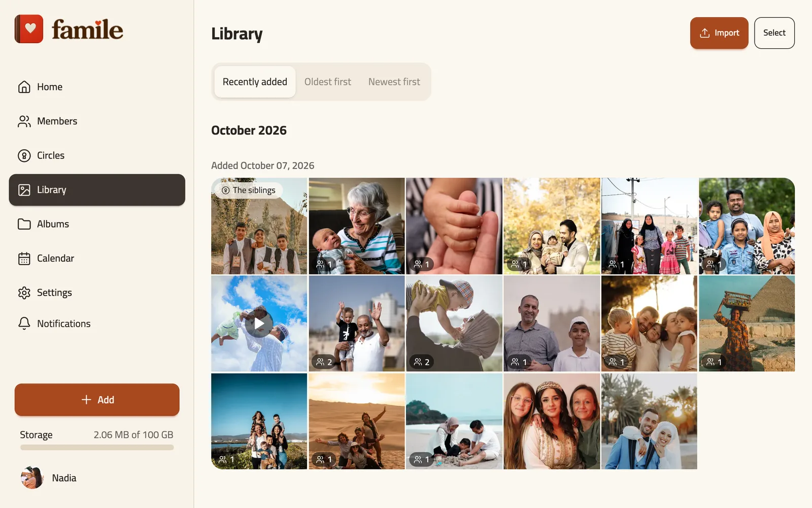Open man and boy in white cap photo

[552, 324]
